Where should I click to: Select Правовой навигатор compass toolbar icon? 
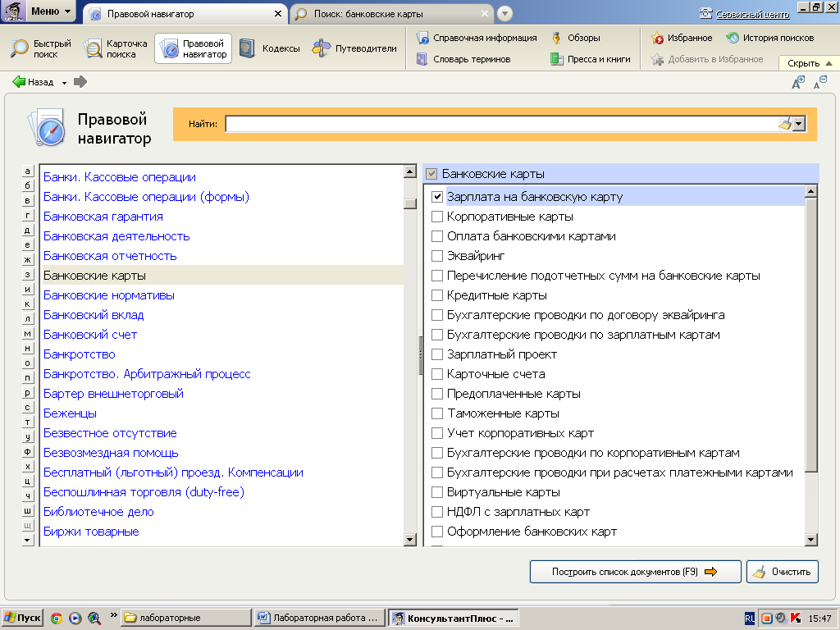(169, 48)
